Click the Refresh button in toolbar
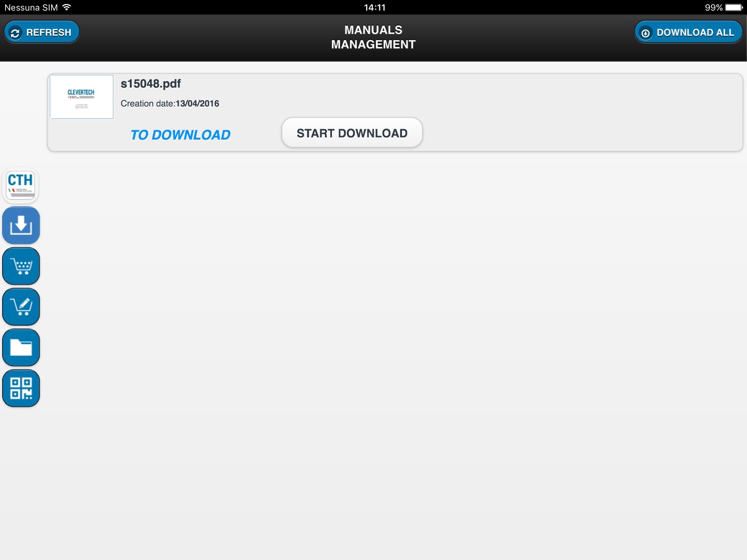The width and height of the screenshot is (747, 560). 41,32
